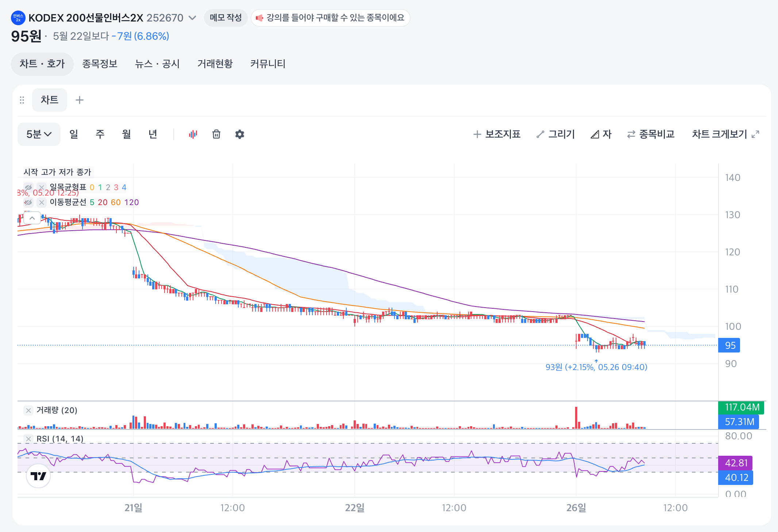Screen dimensions: 778x532
Task: Switch chart to daily 일 interval
Action: point(74,134)
